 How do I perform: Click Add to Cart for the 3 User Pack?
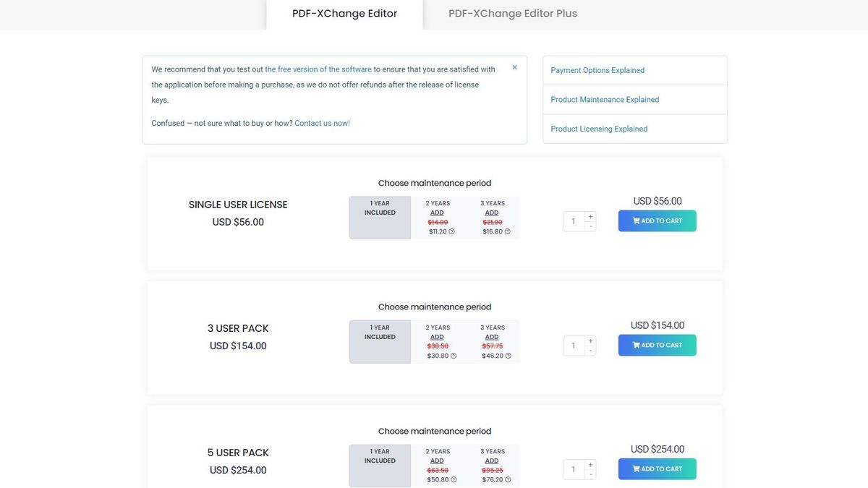coord(657,345)
